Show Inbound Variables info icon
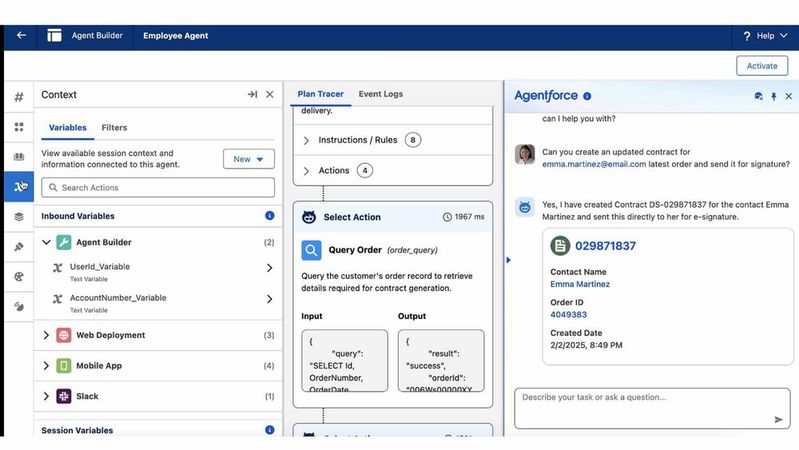Image resolution: width=799 pixels, height=450 pixels. pyautogui.click(x=270, y=216)
